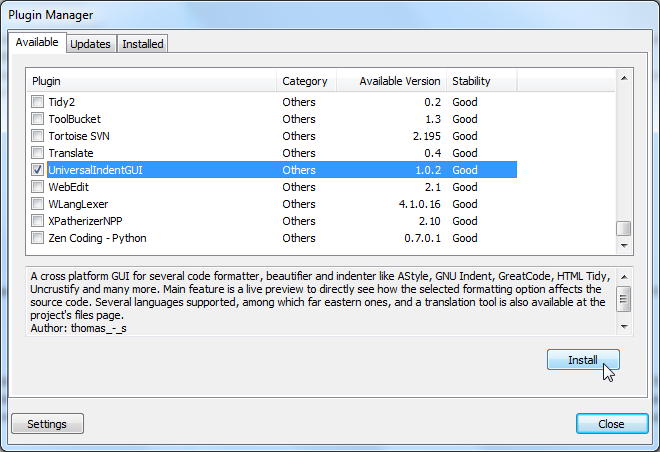Sort by Available Version column header
This screenshot has height=452, width=660.
391,80
